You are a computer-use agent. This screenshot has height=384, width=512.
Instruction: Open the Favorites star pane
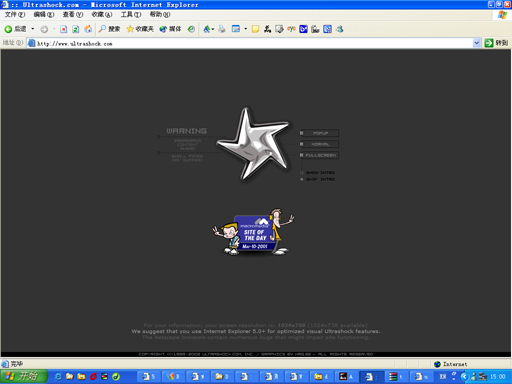(x=140, y=29)
